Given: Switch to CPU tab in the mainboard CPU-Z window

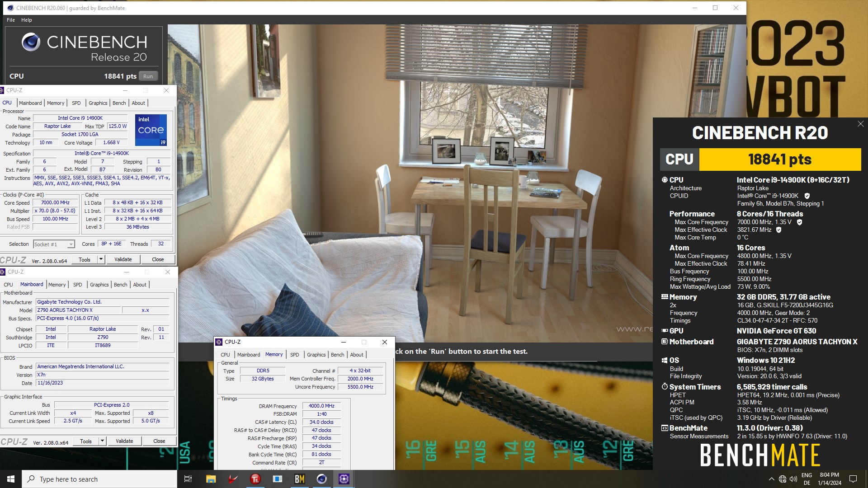Looking at the screenshot, I should click(9, 285).
